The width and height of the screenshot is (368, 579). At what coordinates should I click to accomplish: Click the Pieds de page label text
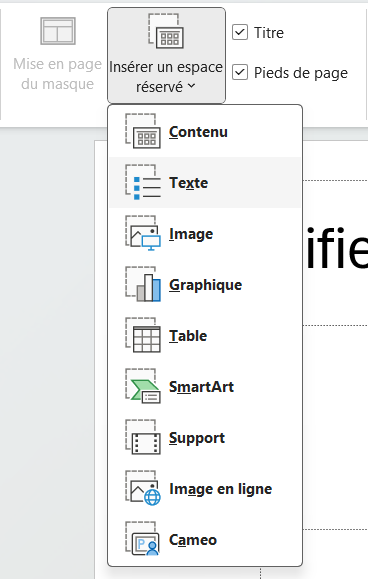[x=301, y=73]
